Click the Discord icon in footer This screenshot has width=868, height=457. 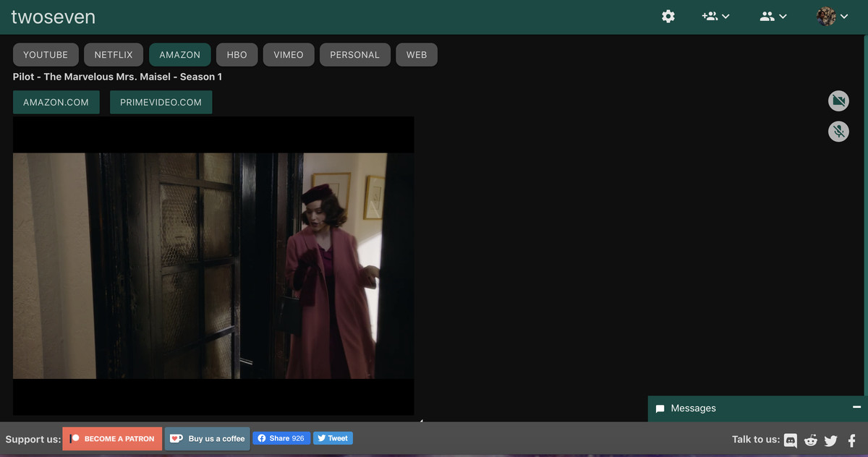pyautogui.click(x=791, y=440)
